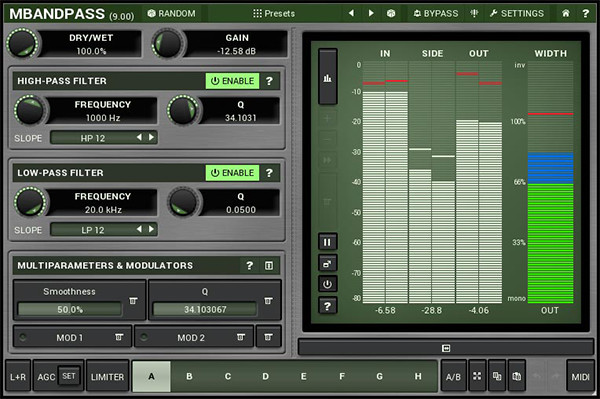Click the Q 34.103067 multiparameter slider
Image resolution: width=600 pixels, height=399 pixels.
[205, 309]
